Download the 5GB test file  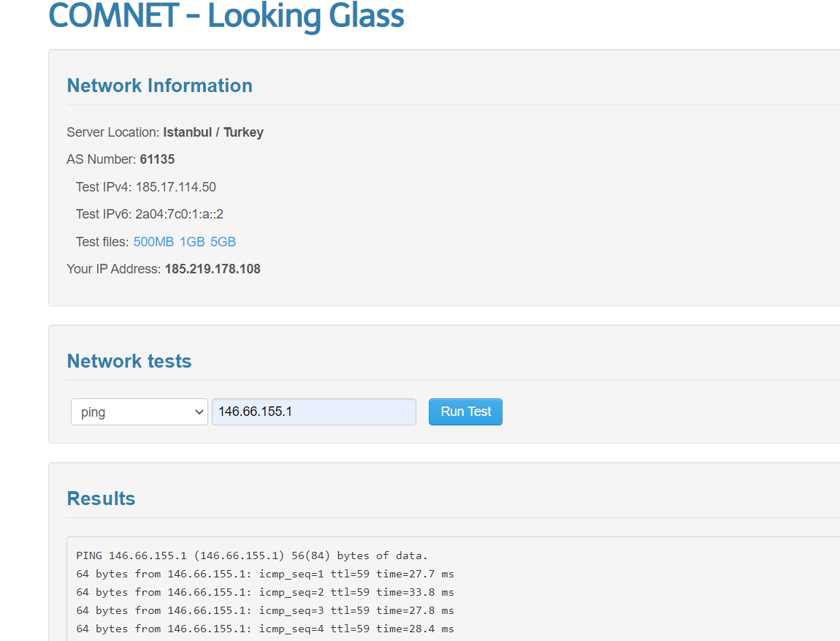(x=223, y=242)
